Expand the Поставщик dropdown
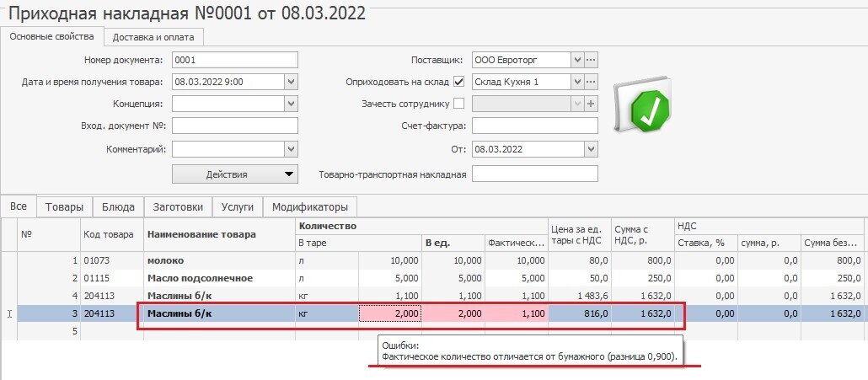 click(x=577, y=60)
